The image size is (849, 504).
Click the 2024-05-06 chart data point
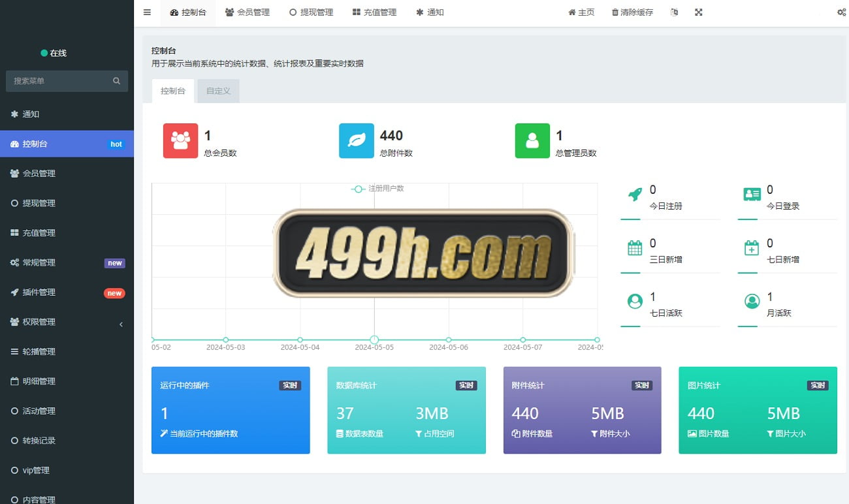449,339
